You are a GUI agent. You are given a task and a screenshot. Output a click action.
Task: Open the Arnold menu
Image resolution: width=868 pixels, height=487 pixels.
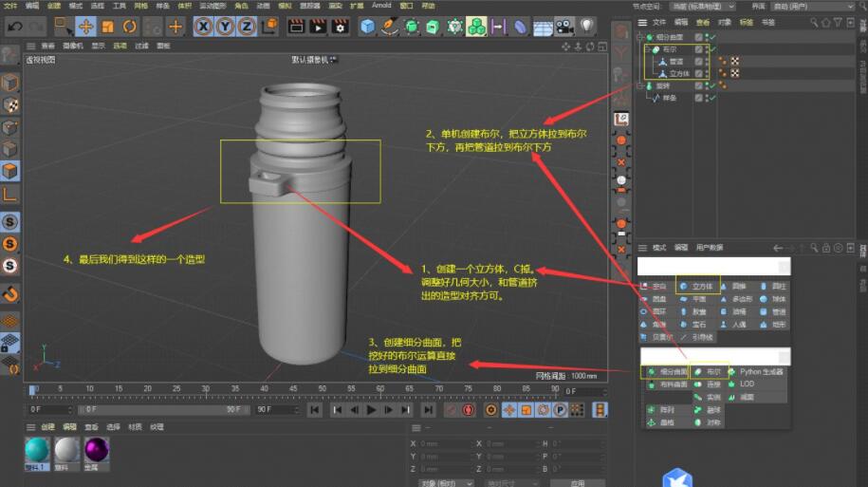pyautogui.click(x=381, y=6)
